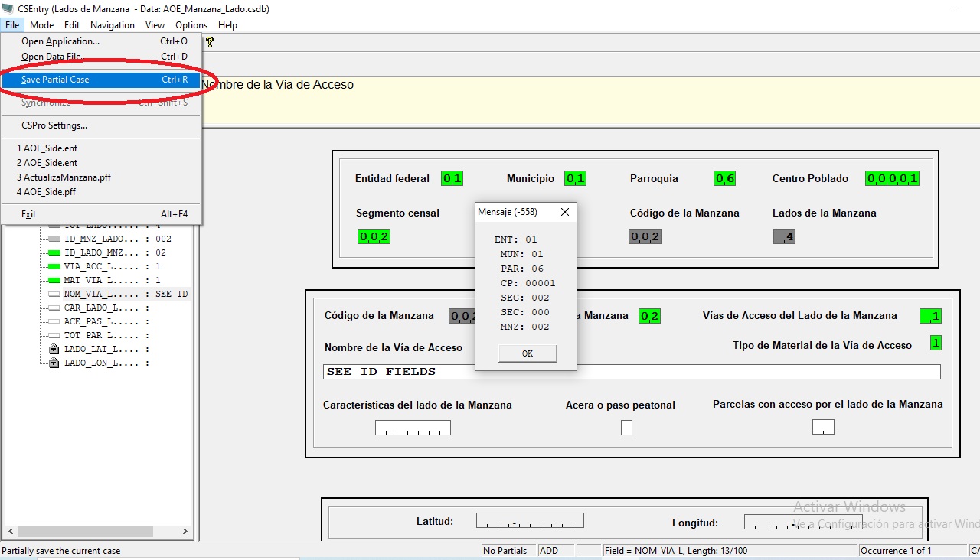
Task: Click Características del lado de la Manzana field
Action: [x=413, y=428]
